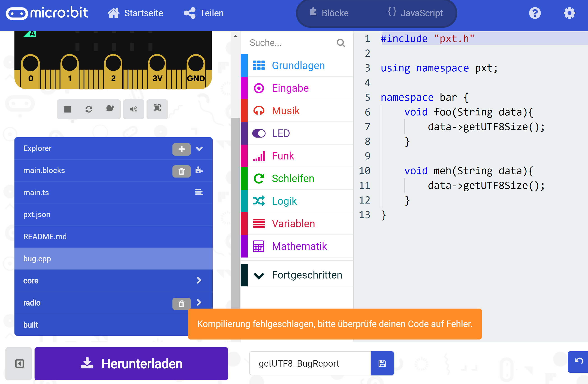Collapse the Explorer panel
Image resolution: width=588 pixels, height=384 pixels.
point(199,149)
